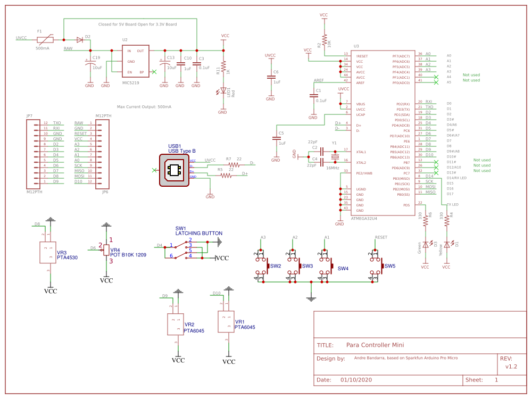This screenshot has width=532, height=399.
Task: Select the C10 1uF capacitor symbol
Action: [181, 63]
